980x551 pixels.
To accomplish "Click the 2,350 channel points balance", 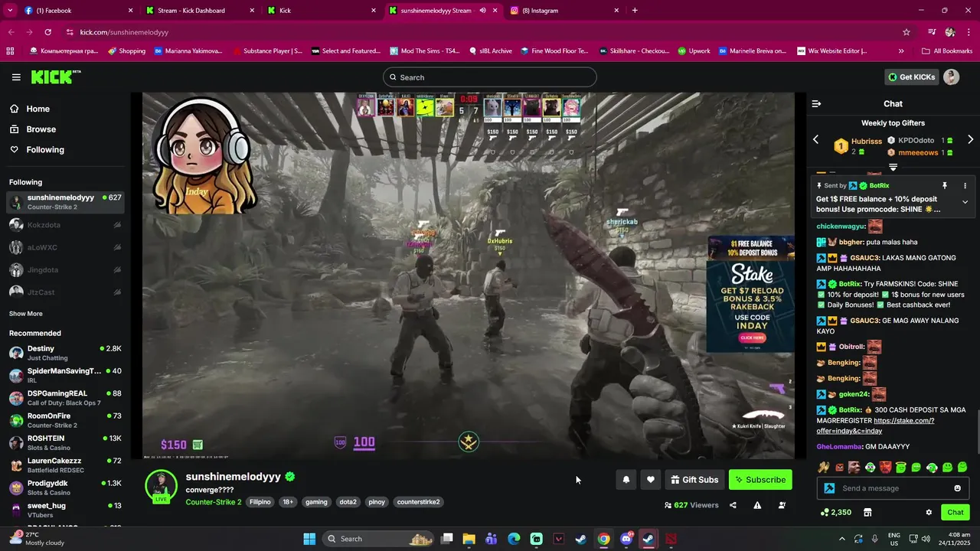I will click(835, 513).
